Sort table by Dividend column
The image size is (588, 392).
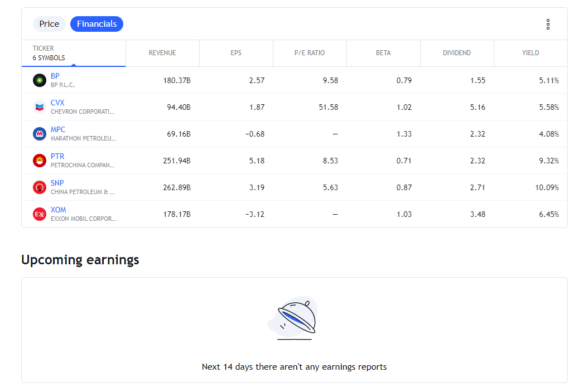pos(457,53)
